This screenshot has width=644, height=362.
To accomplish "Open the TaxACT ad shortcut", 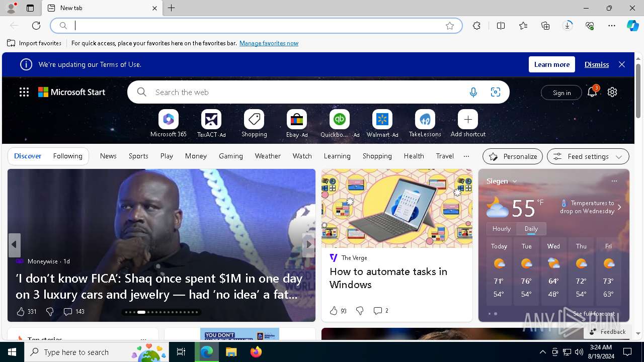I will click(x=211, y=124).
